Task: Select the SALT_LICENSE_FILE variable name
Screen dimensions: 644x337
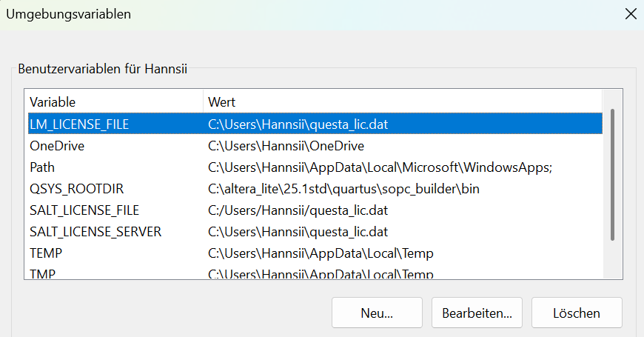Action: 84,210
